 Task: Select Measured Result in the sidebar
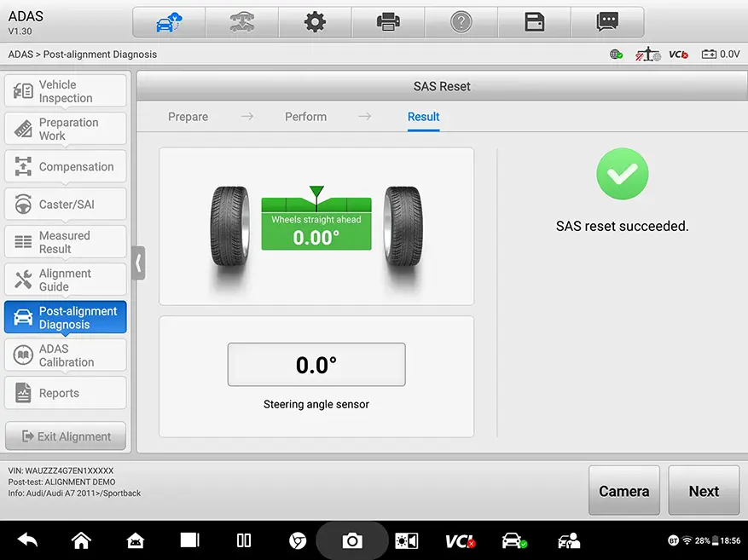(x=65, y=241)
